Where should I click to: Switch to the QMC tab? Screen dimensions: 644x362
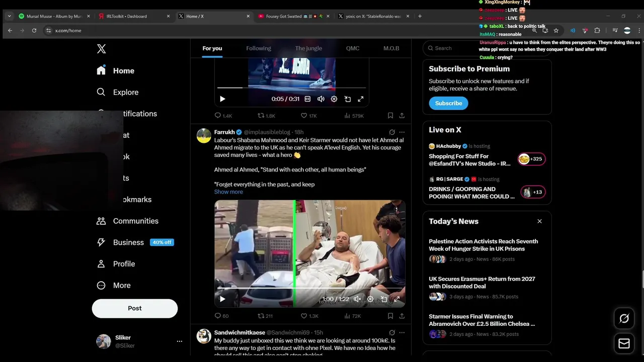(x=353, y=48)
